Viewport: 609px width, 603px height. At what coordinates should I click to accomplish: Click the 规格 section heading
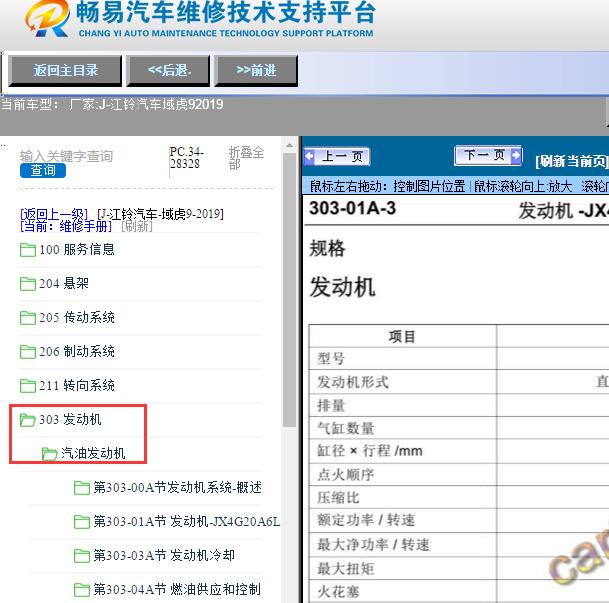pyautogui.click(x=327, y=248)
